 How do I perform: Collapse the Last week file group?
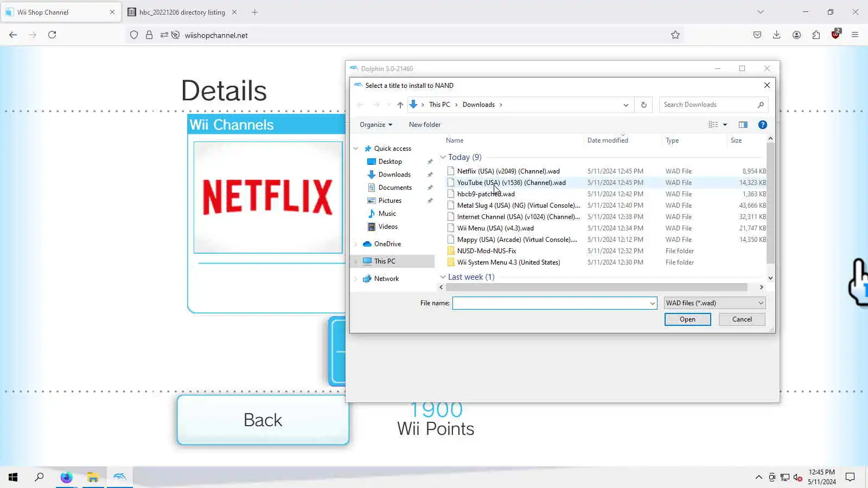coord(443,277)
